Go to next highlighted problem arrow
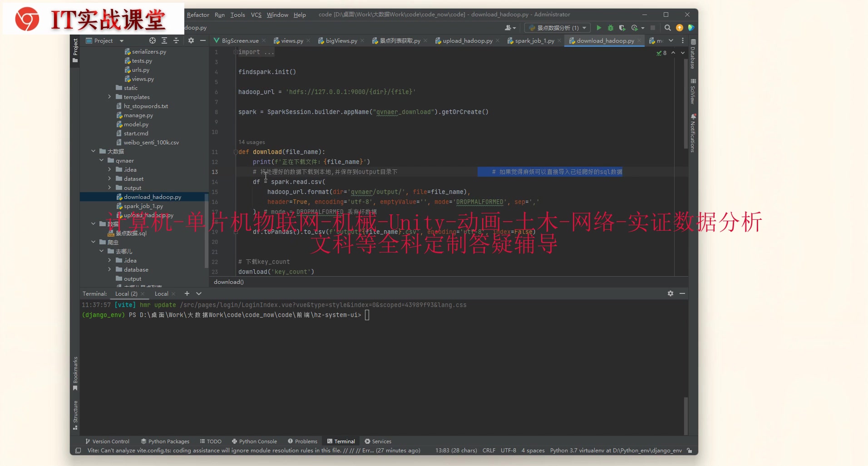The height and width of the screenshot is (466, 868). (x=683, y=53)
